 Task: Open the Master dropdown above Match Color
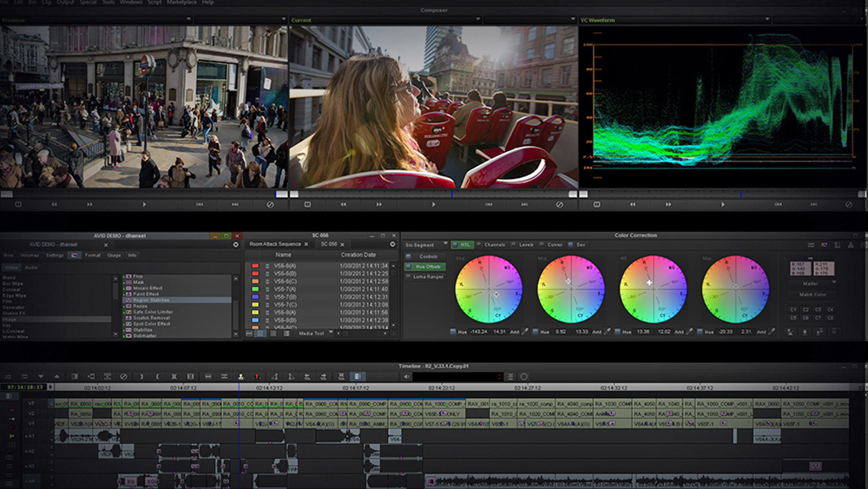point(812,283)
